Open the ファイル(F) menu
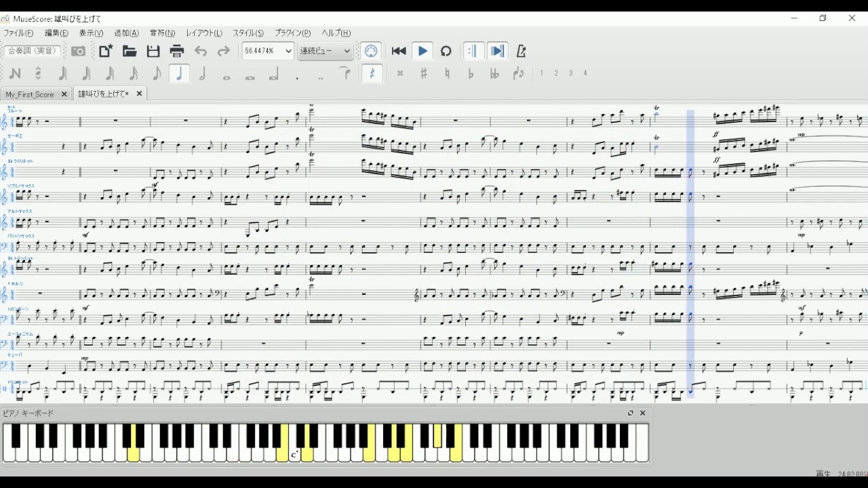 click(x=18, y=33)
